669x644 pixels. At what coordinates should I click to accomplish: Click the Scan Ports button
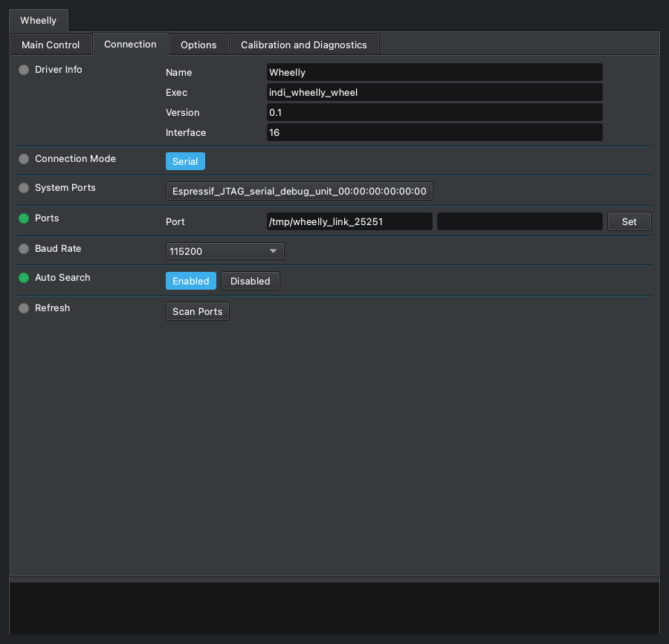point(198,311)
